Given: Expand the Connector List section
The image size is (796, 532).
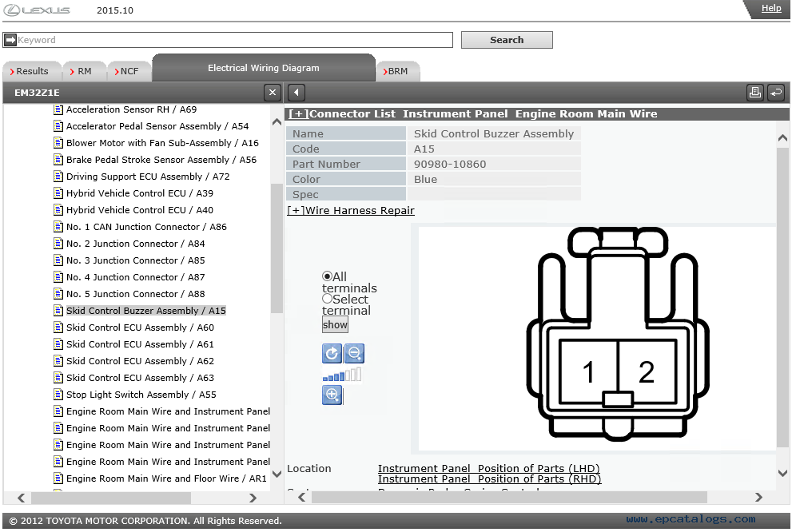Looking at the screenshot, I should (x=298, y=114).
